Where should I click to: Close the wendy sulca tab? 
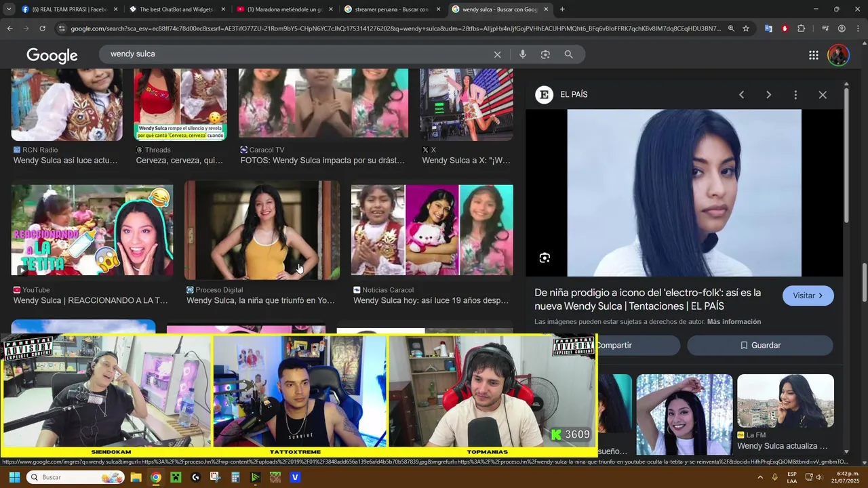click(546, 9)
